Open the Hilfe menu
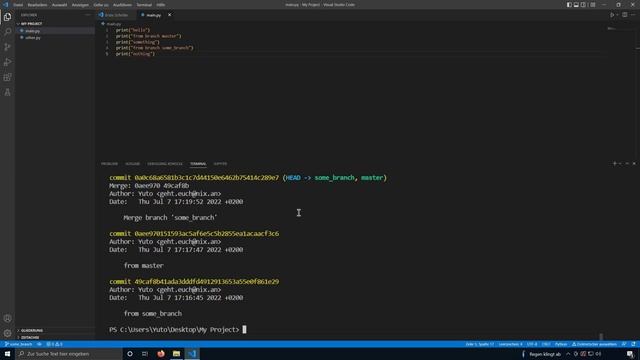640x360 pixels. click(161, 5)
